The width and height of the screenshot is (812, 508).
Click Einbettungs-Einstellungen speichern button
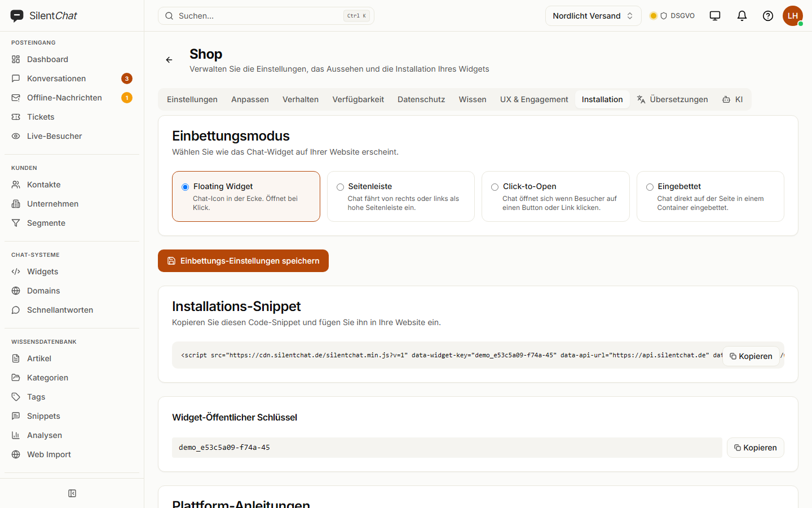pos(243,261)
